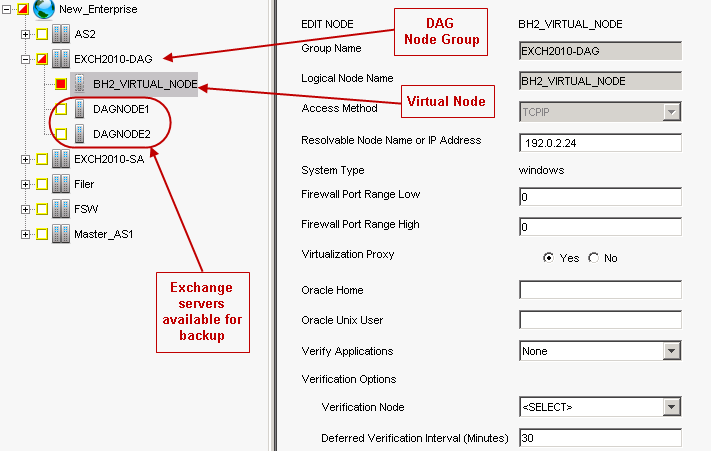Select No for Virtualization Proxy
Screen dimensions: 711x451
[594, 258]
